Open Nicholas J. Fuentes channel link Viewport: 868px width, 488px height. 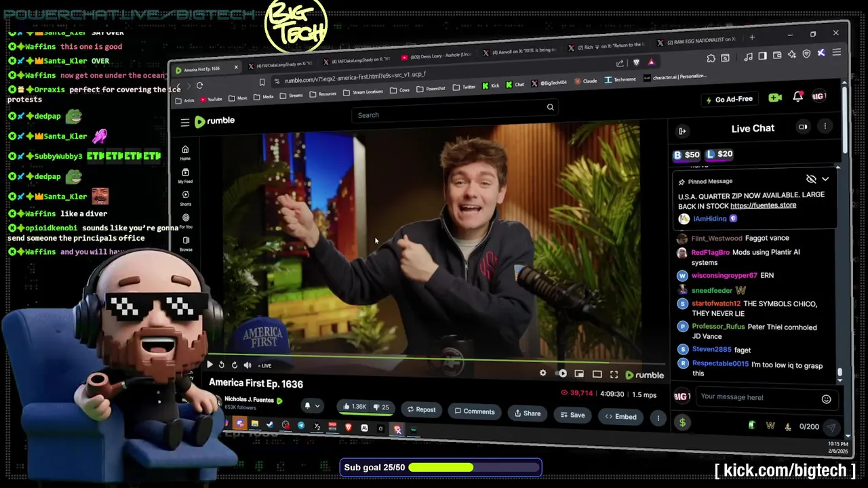pos(249,399)
